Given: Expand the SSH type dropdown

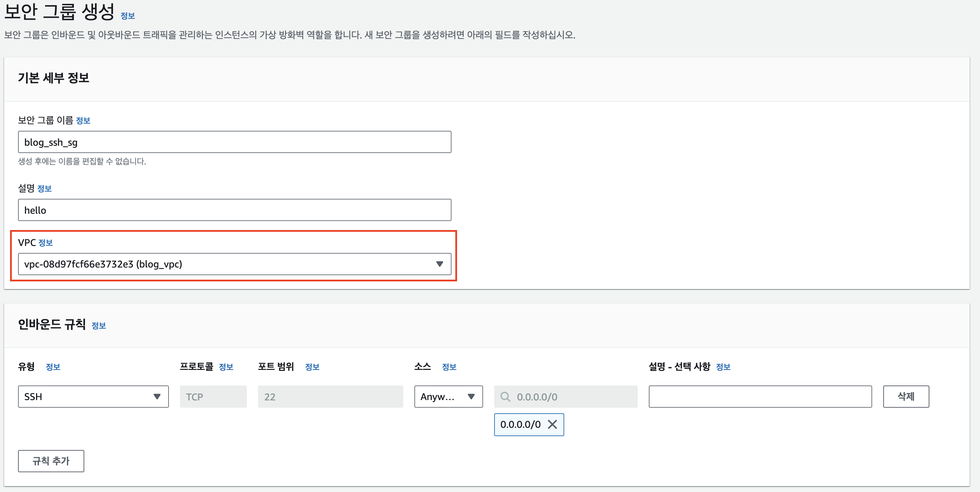Looking at the screenshot, I should tap(157, 397).
